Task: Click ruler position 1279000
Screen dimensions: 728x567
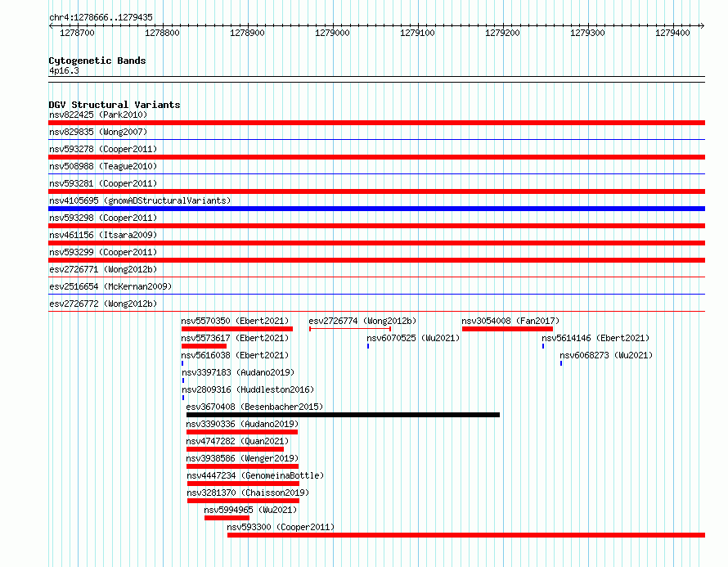Action: coord(332,33)
